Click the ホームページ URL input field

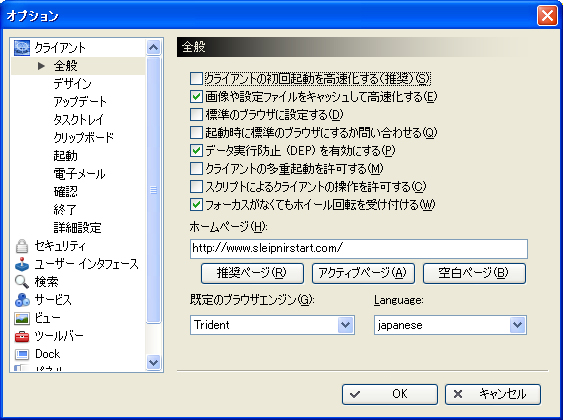(x=359, y=248)
